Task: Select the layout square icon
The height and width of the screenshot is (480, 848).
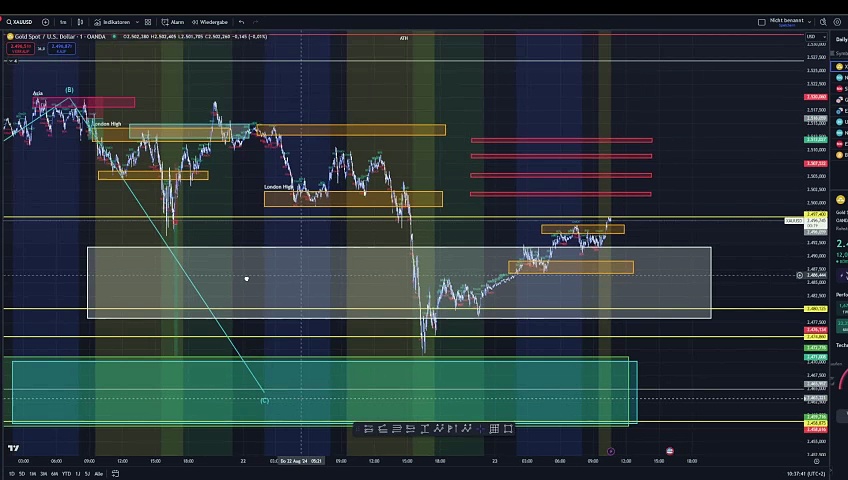Action: coord(762,21)
